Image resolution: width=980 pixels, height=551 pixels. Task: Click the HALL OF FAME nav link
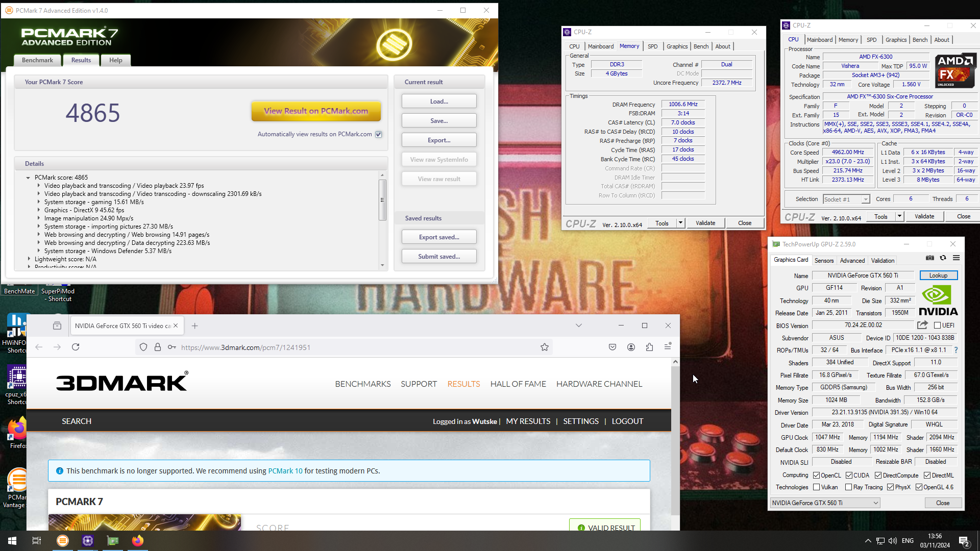point(518,384)
